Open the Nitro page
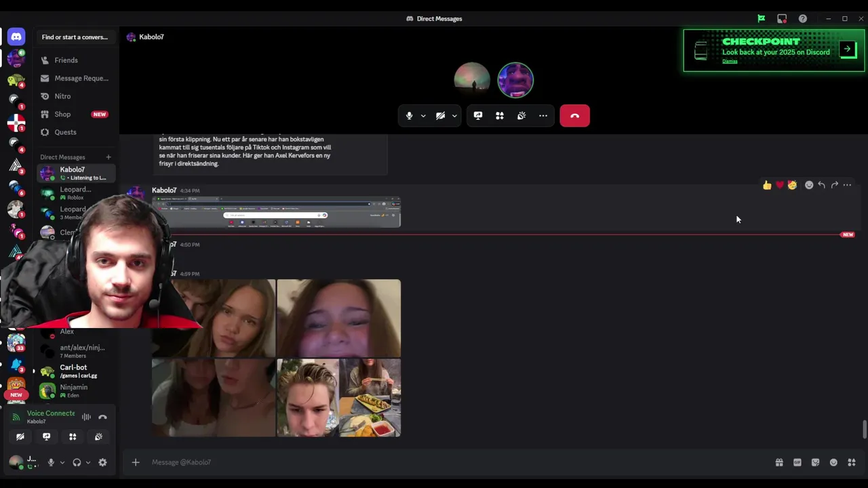 76,96
